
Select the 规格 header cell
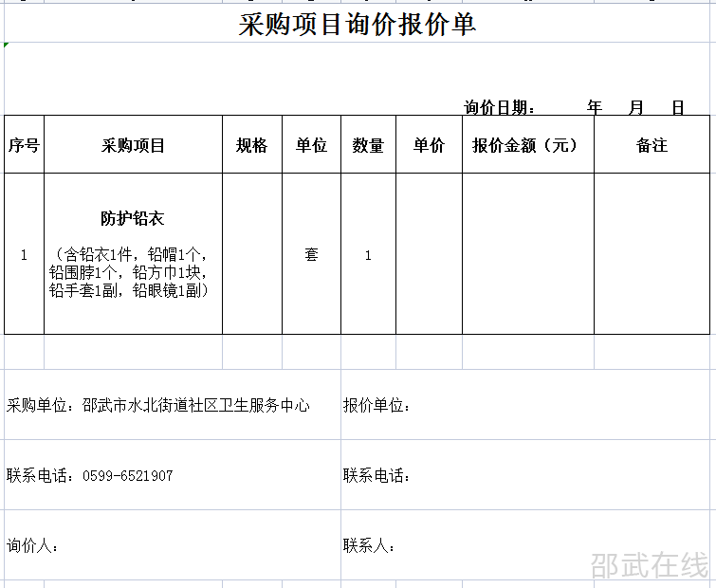click(x=252, y=145)
